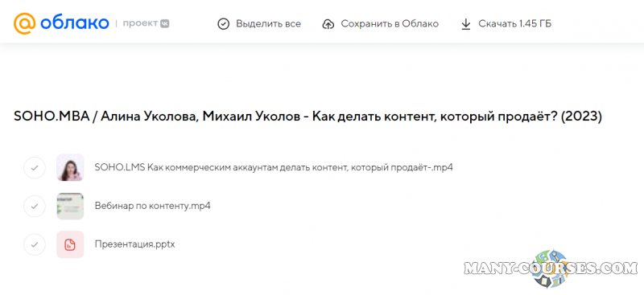
Task: Open the file name Вебинар по контенту.mp4
Action: (x=152, y=206)
